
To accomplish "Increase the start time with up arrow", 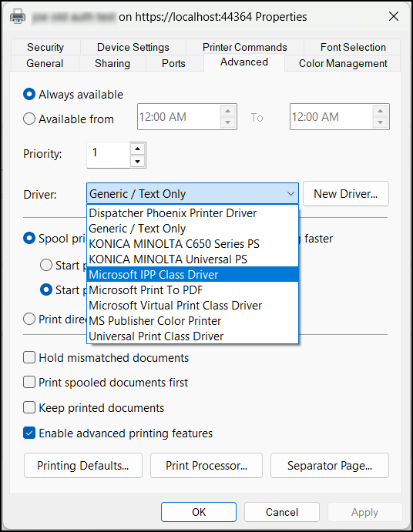I will pyautogui.click(x=228, y=111).
